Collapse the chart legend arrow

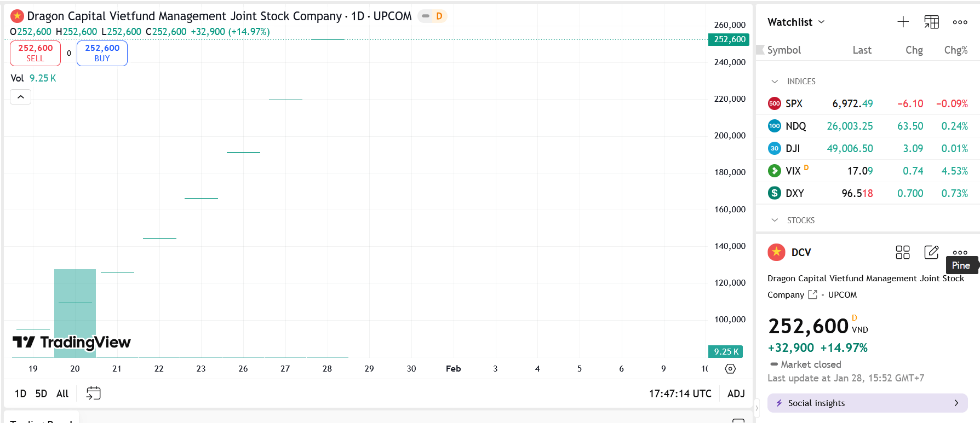tap(21, 97)
